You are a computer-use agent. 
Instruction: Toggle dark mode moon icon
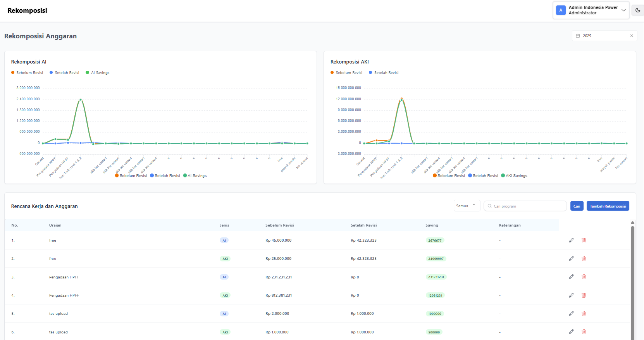[638, 10]
